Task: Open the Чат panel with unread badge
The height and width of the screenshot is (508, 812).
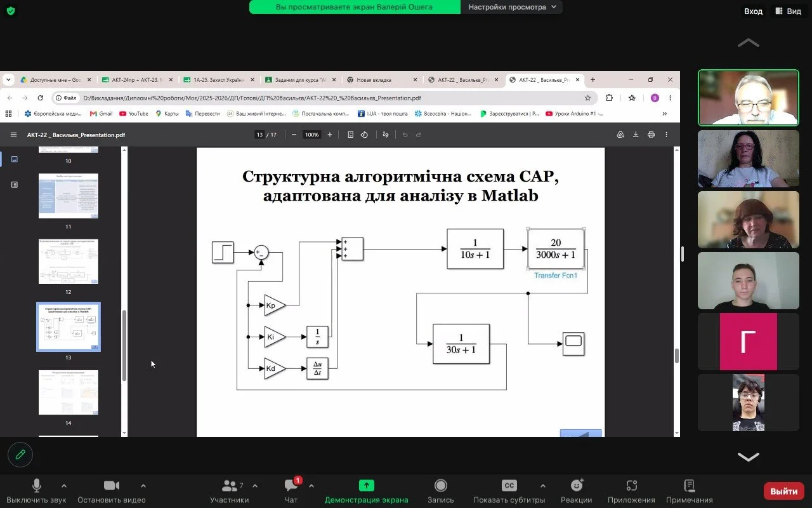Action: (x=291, y=491)
